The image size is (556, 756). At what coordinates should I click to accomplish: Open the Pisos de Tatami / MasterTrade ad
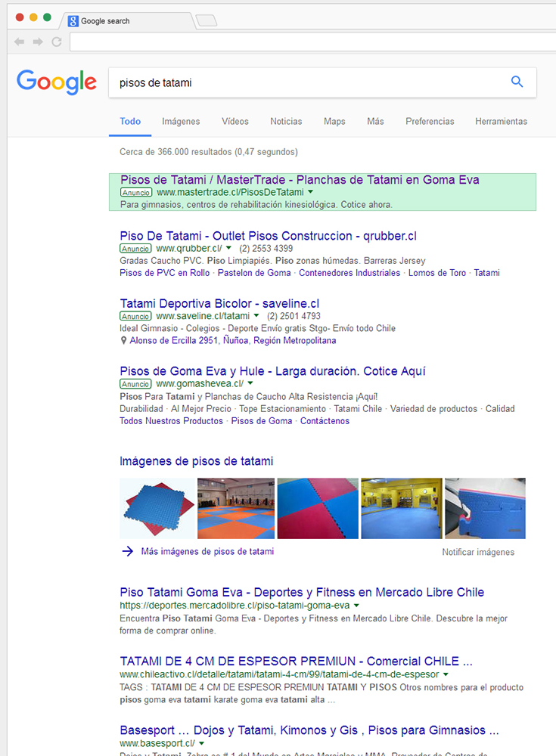300,180
